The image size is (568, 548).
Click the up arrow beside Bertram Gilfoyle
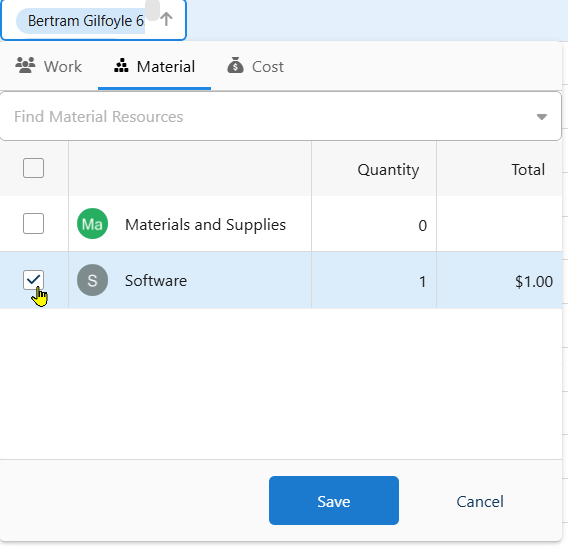pos(166,19)
